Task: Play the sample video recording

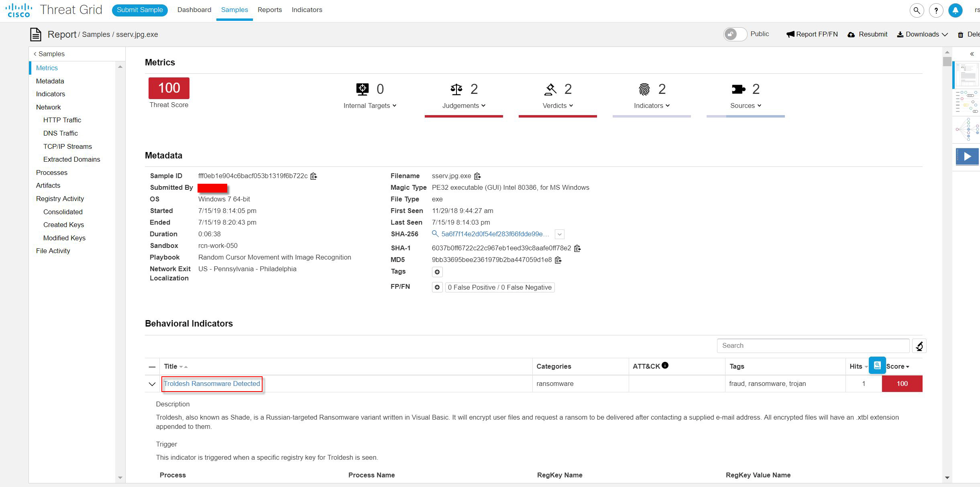Action: [967, 156]
